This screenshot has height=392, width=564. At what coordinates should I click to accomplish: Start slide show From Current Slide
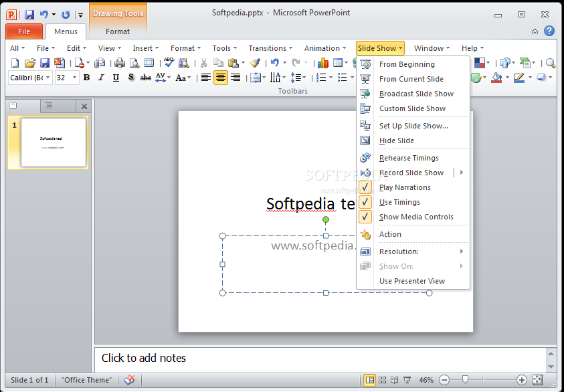pyautogui.click(x=413, y=79)
